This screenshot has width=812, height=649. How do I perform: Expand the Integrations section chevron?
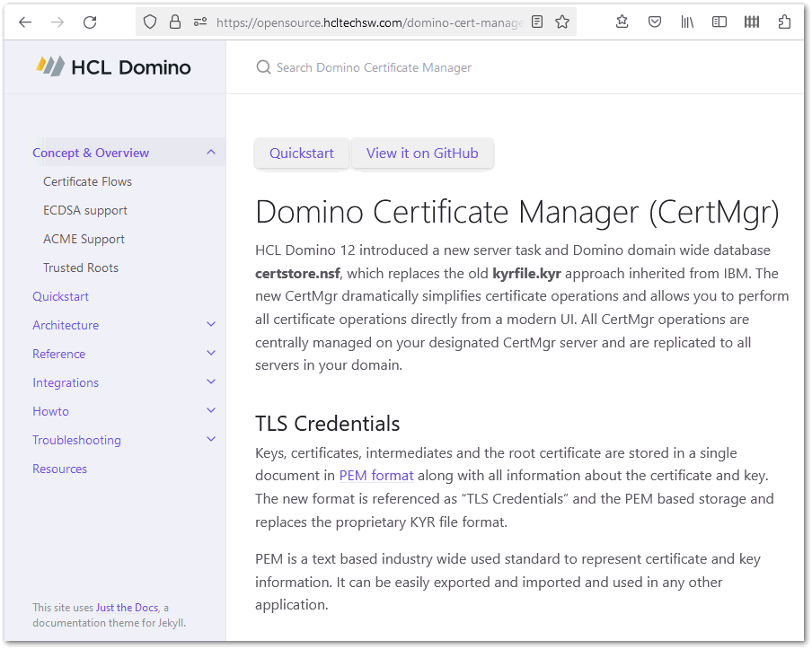211,382
